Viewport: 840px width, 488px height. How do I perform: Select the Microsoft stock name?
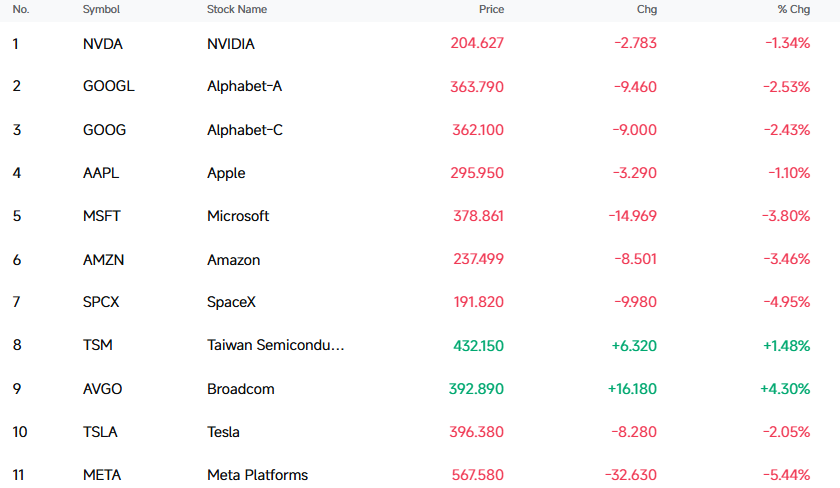(238, 216)
